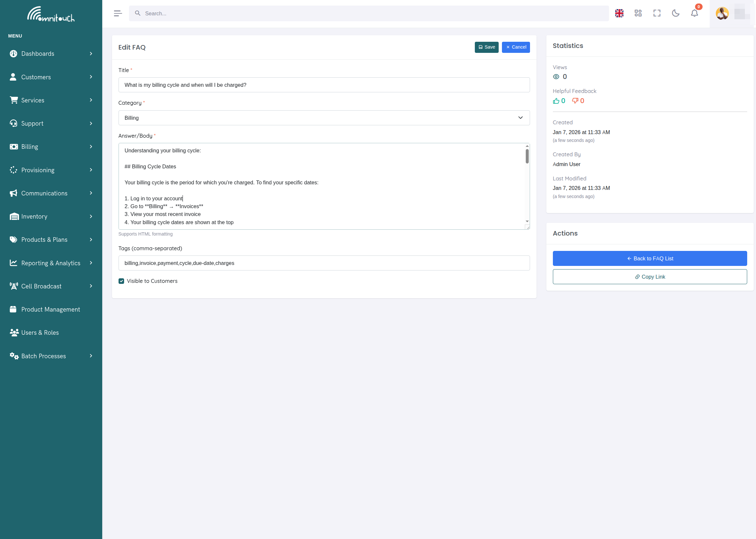Click the Omnitouch logo

click(51, 14)
